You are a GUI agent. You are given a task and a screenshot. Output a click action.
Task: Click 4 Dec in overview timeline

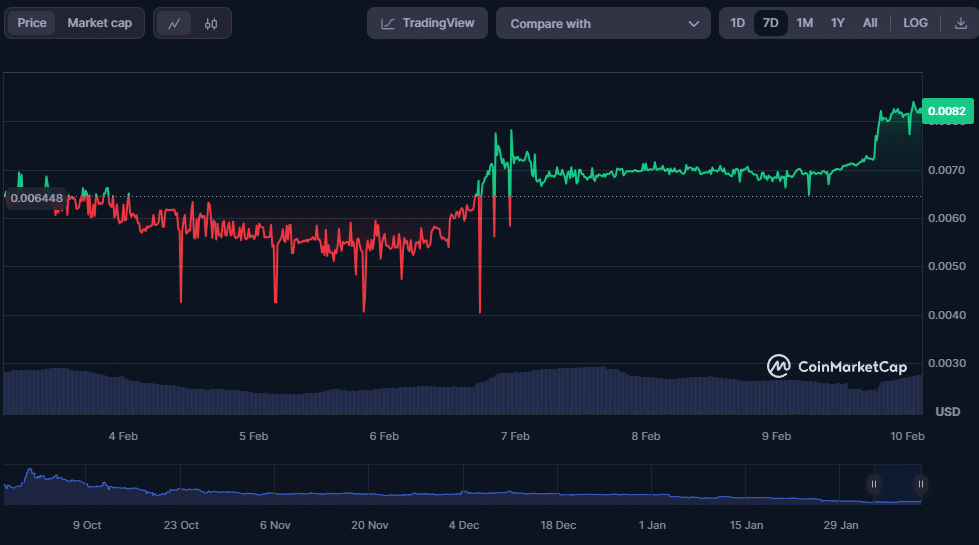coord(464,525)
